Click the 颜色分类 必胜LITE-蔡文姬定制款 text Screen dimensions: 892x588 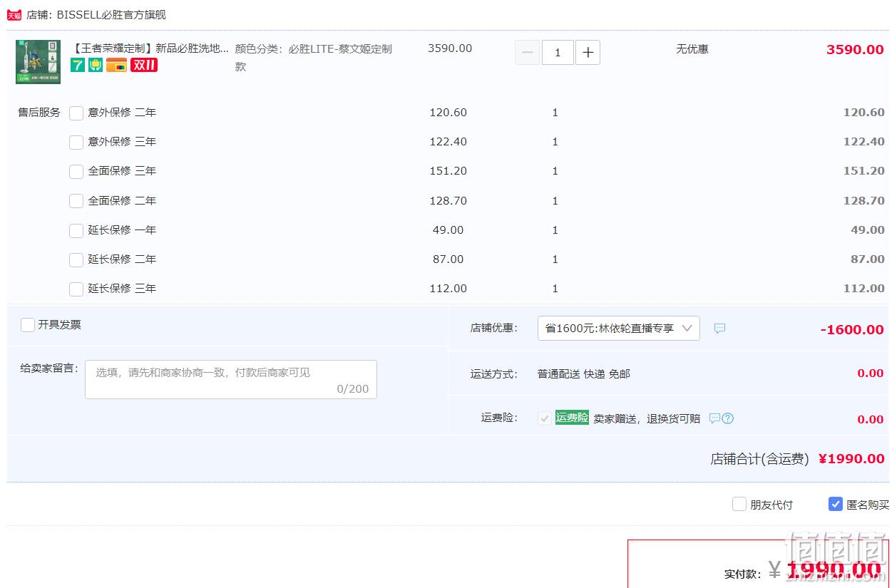click(x=314, y=57)
